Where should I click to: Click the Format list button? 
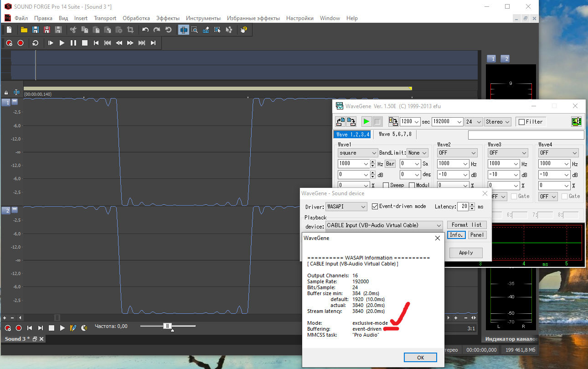tap(467, 225)
